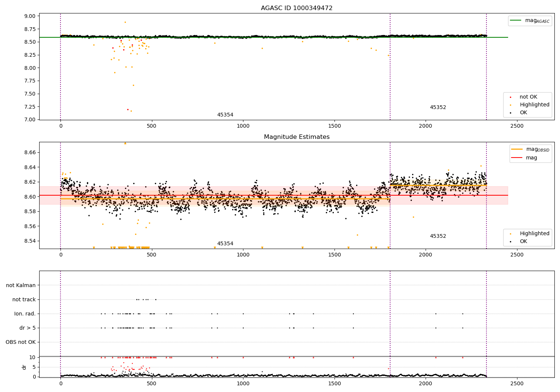
Task: Click x-axis tick 500 under the dr plot
Action: pyautogui.click(x=152, y=384)
